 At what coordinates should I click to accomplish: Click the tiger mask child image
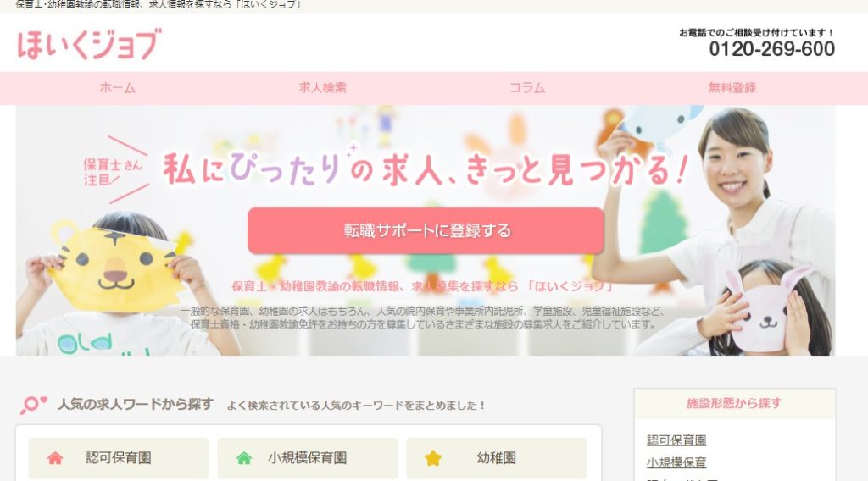coord(116,283)
